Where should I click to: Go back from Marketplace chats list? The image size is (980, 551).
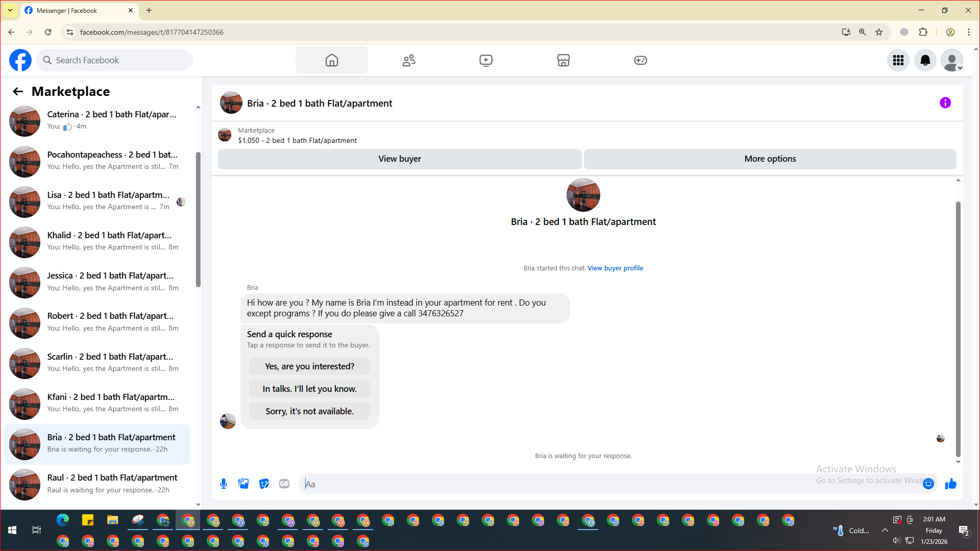point(18,91)
